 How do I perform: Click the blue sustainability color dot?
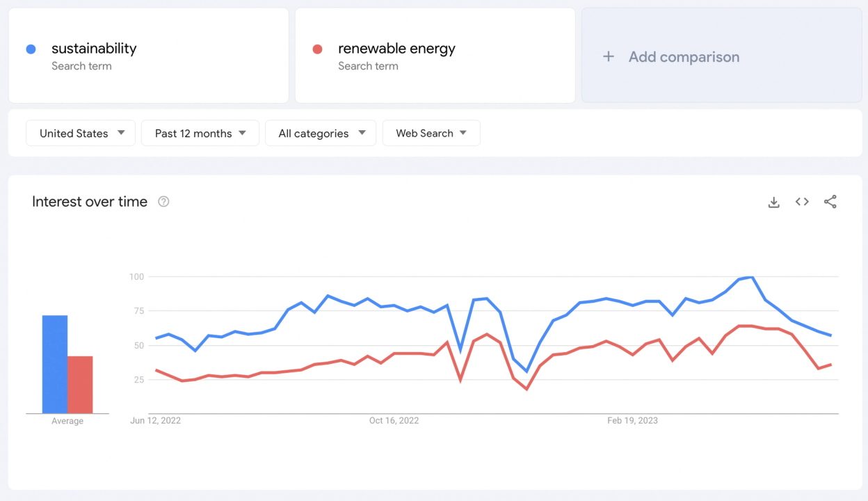[x=31, y=49]
